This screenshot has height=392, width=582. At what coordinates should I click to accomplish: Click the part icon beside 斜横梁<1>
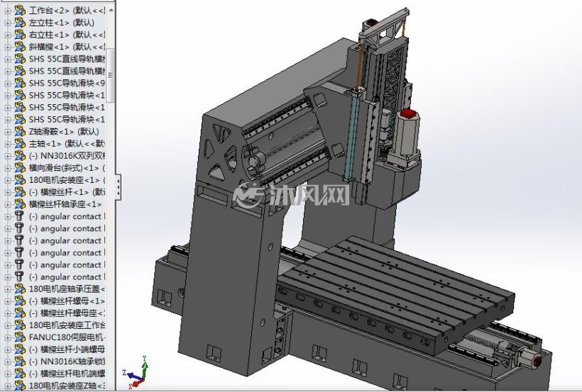tap(20, 47)
